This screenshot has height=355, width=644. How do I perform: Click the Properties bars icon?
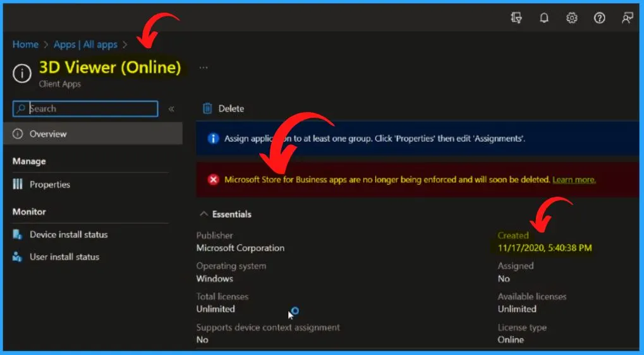(18, 184)
